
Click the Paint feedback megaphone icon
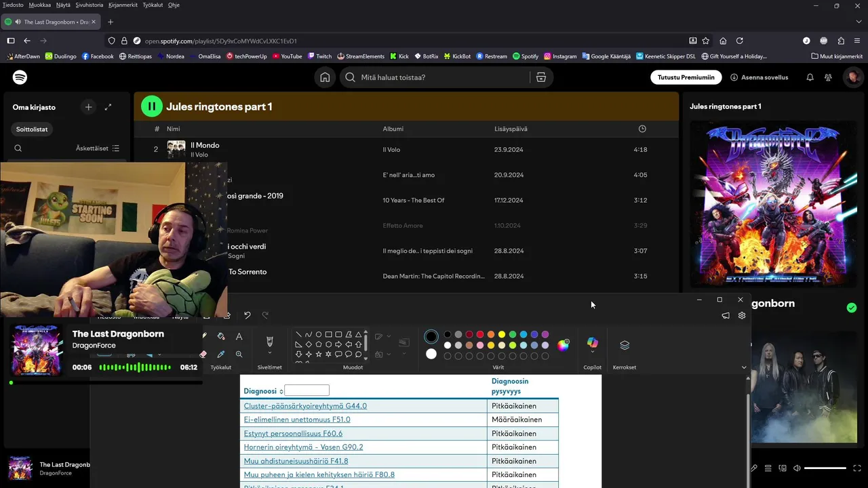pyautogui.click(x=726, y=316)
